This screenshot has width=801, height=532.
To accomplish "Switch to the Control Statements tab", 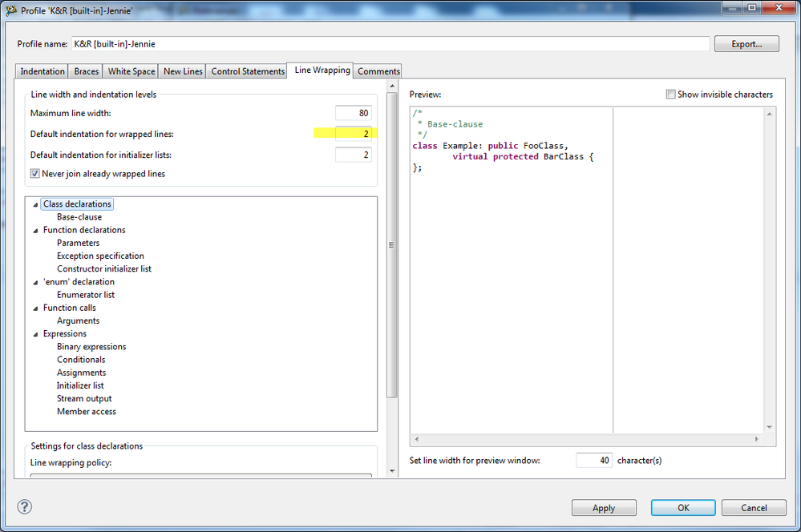I will point(248,71).
